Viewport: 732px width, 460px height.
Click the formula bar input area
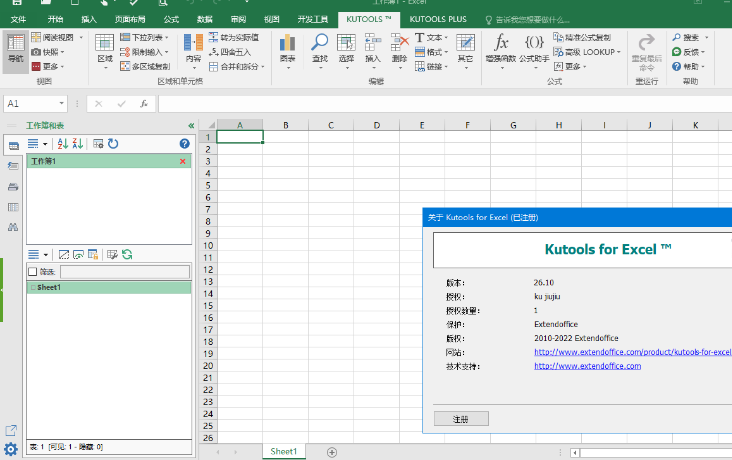445,104
